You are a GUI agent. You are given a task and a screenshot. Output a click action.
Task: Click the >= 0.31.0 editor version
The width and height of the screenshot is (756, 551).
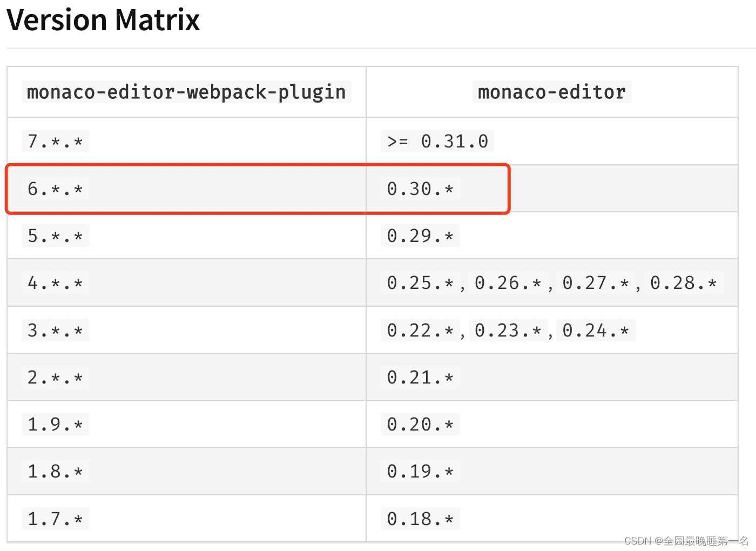click(437, 141)
